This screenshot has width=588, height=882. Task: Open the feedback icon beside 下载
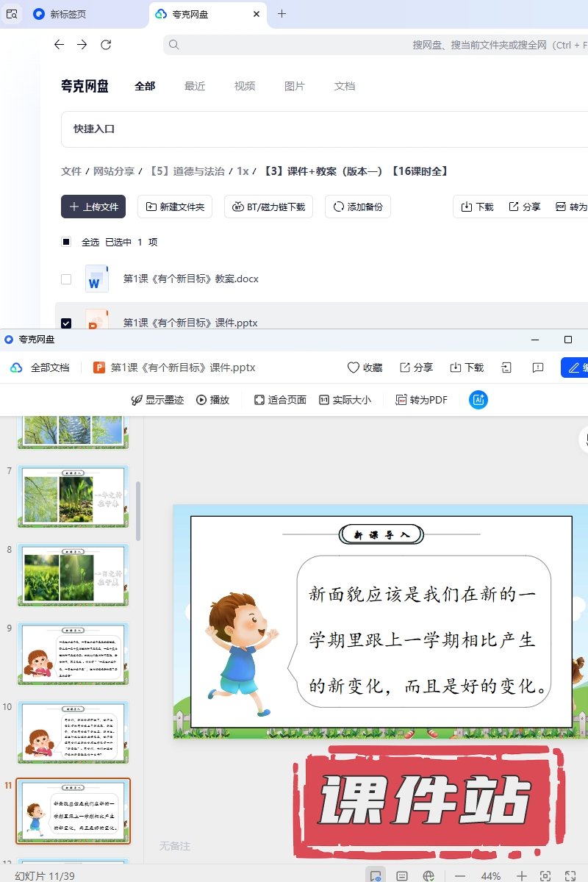coord(537,367)
